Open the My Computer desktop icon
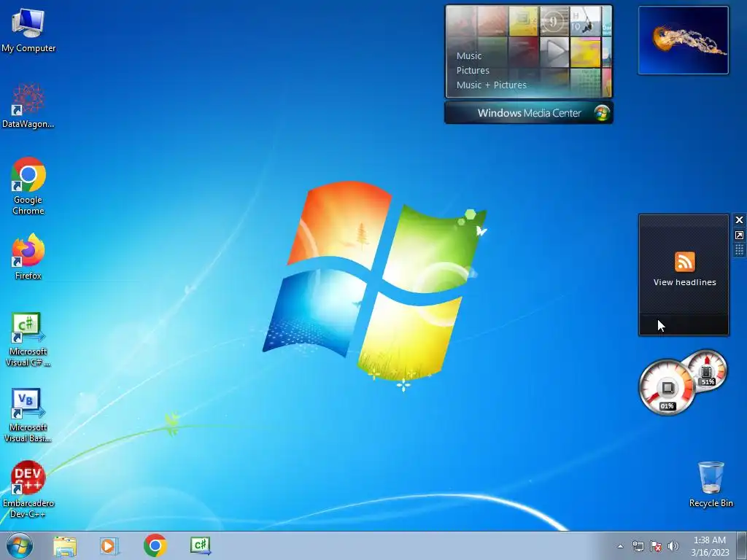The height and width of the screenshot is (560, 747). tap(28, 29)
